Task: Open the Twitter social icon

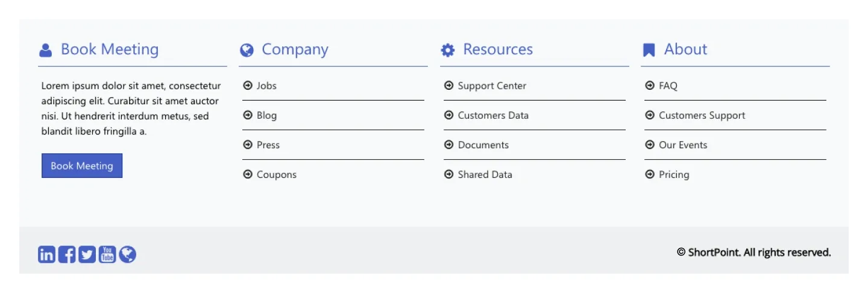Action: 87,254
